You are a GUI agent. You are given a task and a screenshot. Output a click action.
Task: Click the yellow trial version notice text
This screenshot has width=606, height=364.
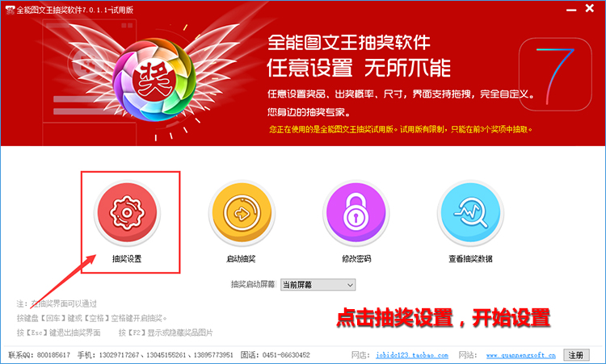pos(401,129)
